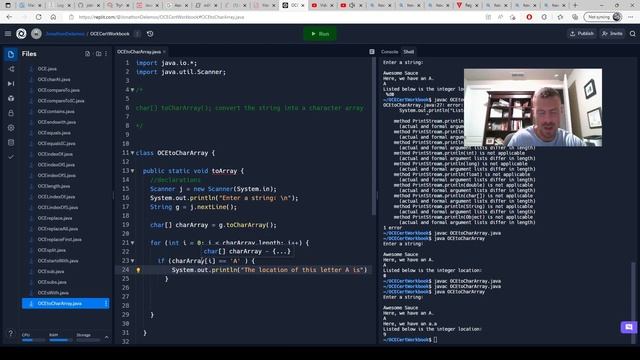640x360 pixels.
Task: Run the program with Run button
Action: pos(320,34)
